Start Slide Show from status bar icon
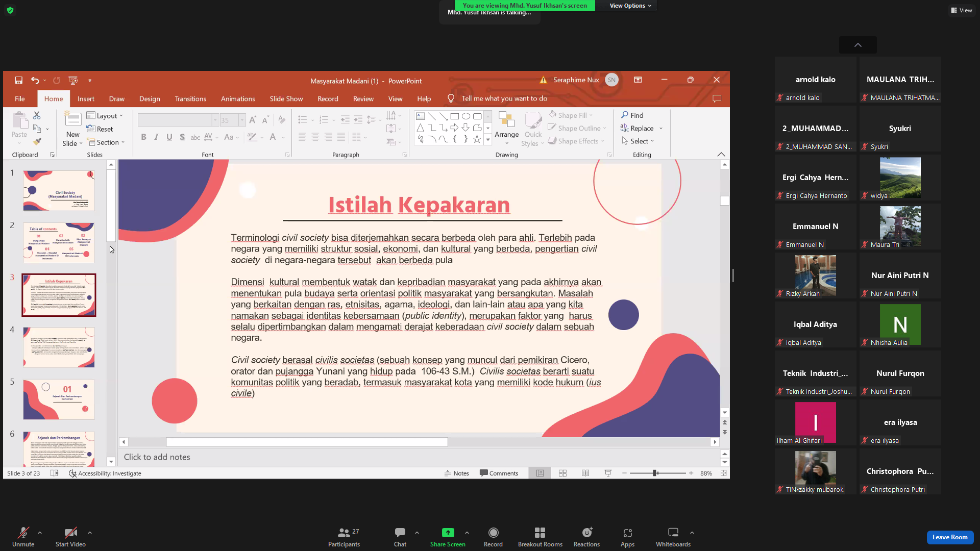The image size is (980, 551). pyautogui.click(x=608, y=473)
